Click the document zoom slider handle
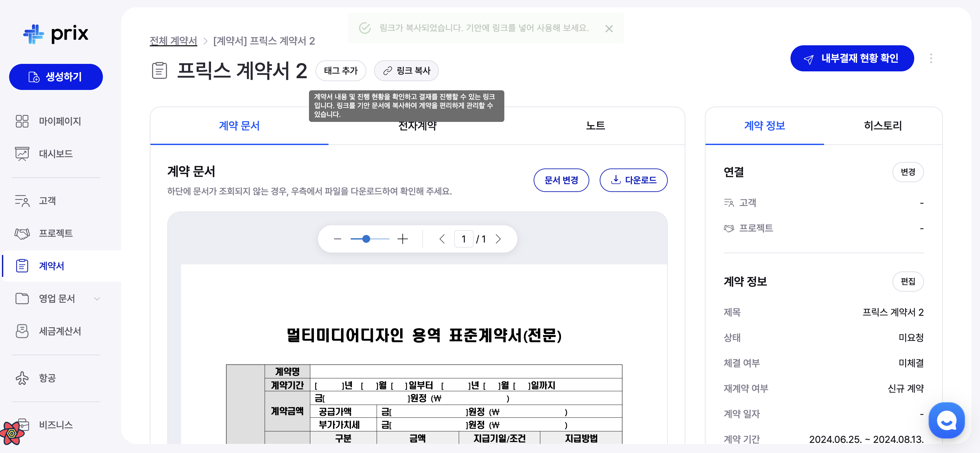 [x=366, y=239]
